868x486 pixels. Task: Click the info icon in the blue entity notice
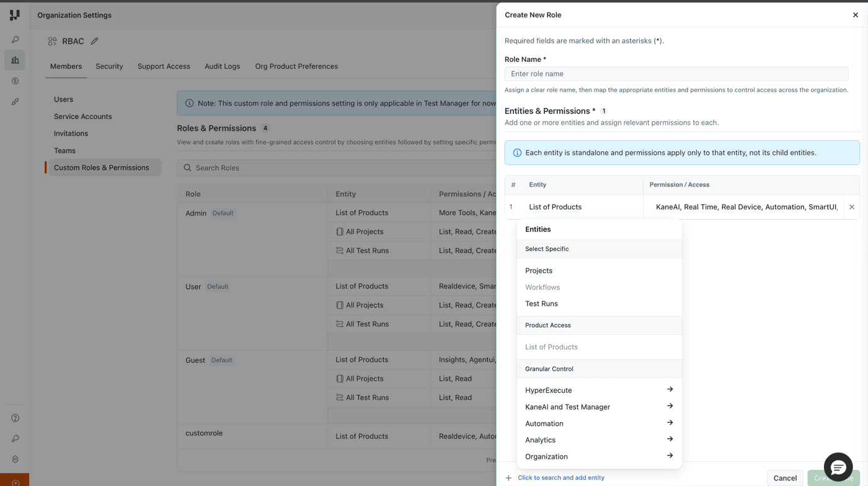pyautogui.click(x=517, y=152)
